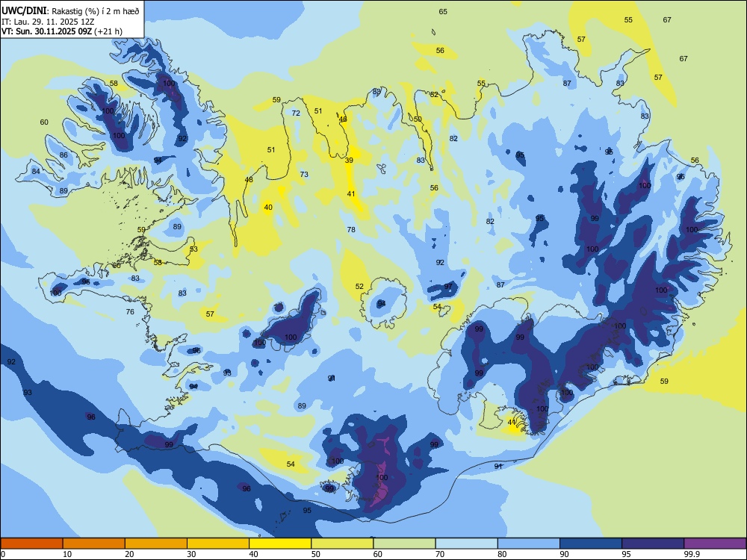Click the legend scale label '30'
747x560 pixels.
[191, 554]
